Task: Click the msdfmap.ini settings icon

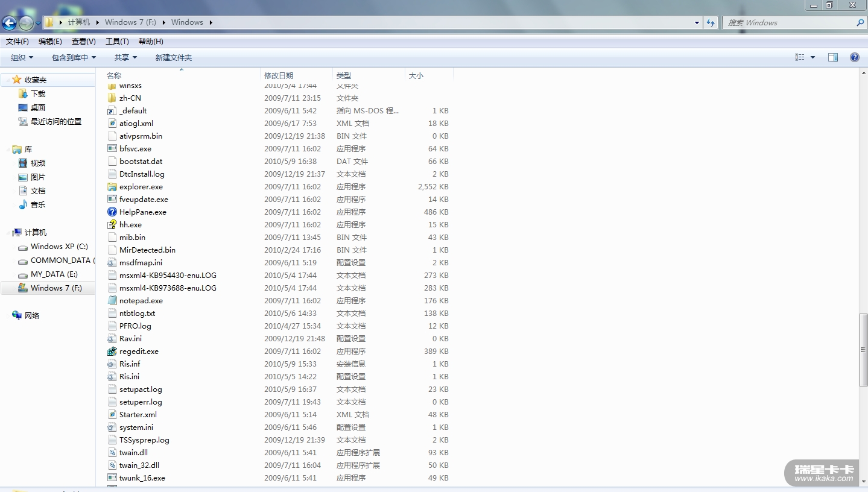Action: pos(112,263)
